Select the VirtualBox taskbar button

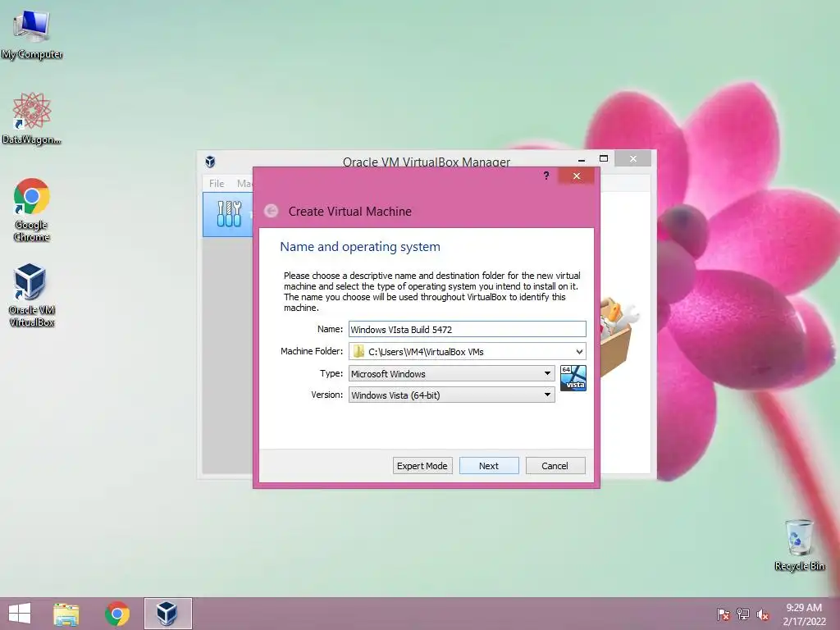click(167, 614)
